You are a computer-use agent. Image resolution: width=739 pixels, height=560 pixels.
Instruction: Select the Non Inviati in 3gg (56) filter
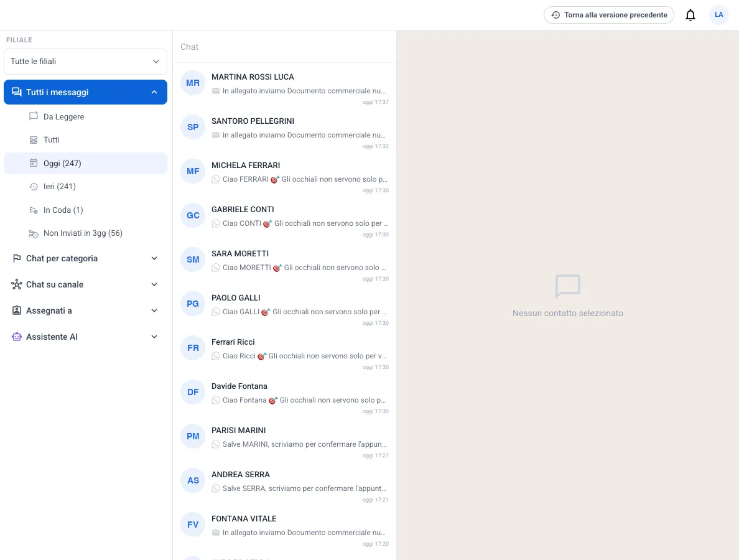(x=85, y=233)
